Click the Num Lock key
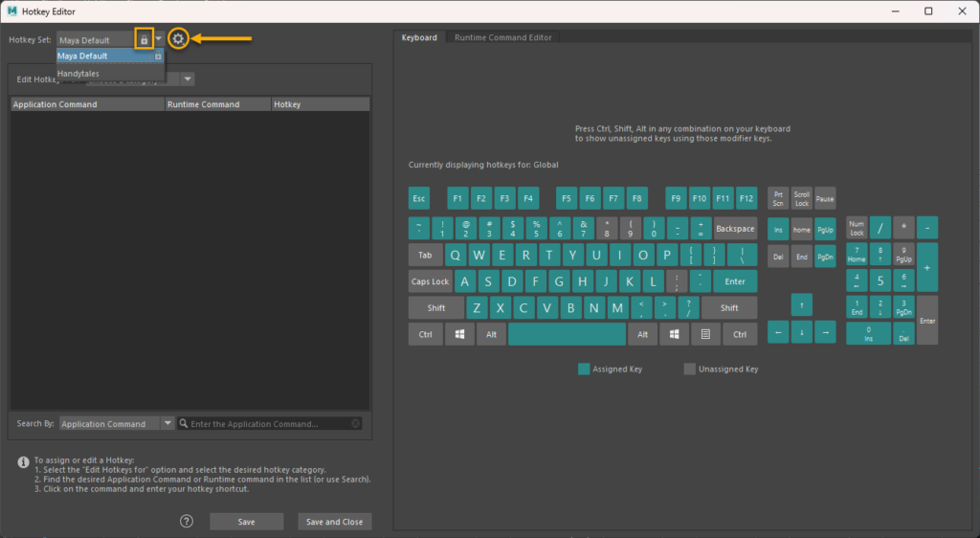This screenshot has height=538, width=980. (857, 228)
